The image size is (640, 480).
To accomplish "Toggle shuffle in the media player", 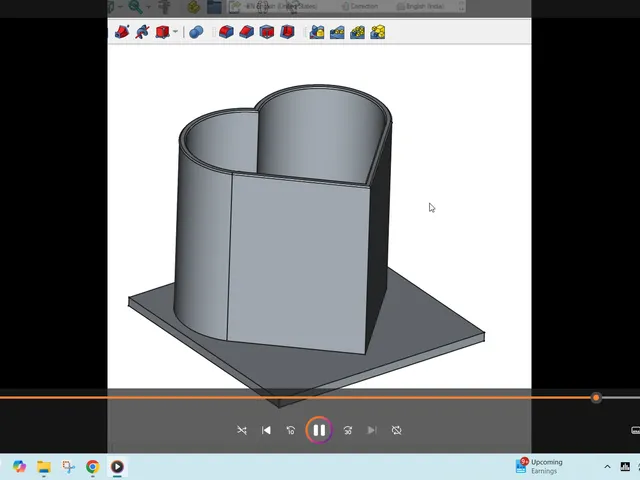I will (242, 430).
